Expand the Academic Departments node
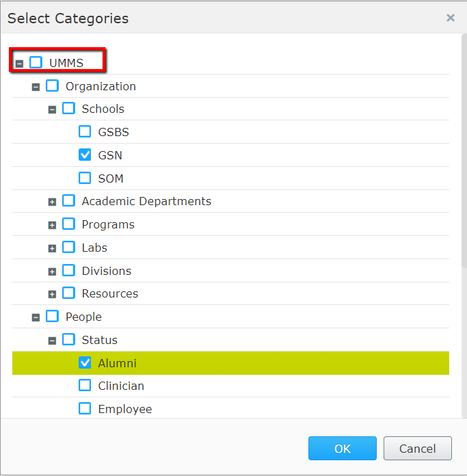 52,202
